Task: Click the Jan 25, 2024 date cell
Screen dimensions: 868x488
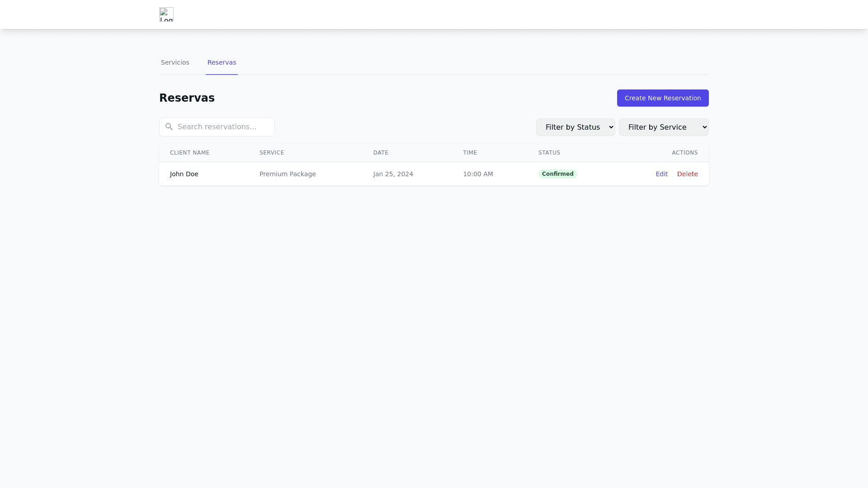Action: pos(393,174)
